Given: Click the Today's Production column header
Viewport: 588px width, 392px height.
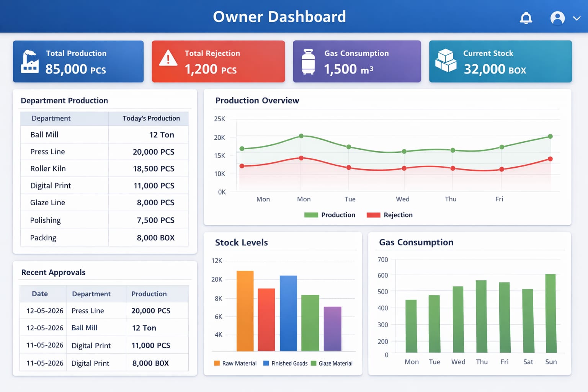Looking at the screenshot, I should coord(151,118).
